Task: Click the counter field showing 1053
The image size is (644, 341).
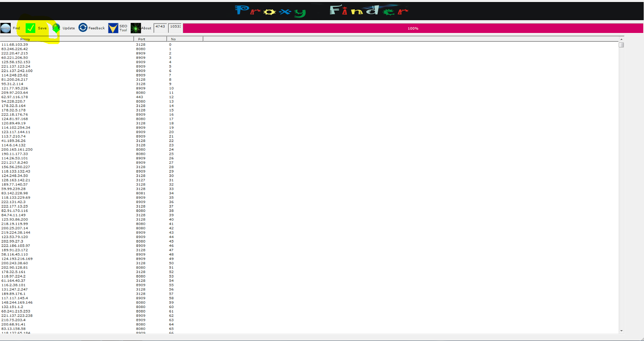Action: (x=175, y=28)
